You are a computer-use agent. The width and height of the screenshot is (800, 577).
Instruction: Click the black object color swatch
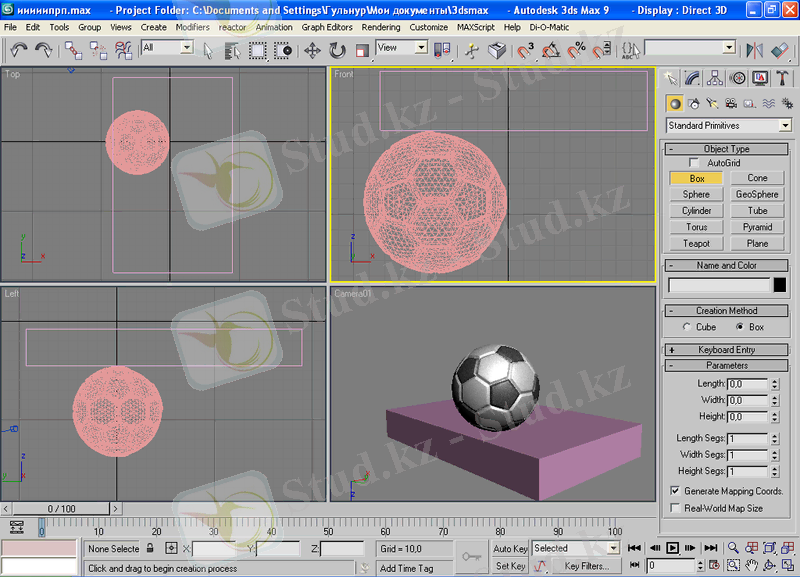pyautogui.click(x=780, y=285)
